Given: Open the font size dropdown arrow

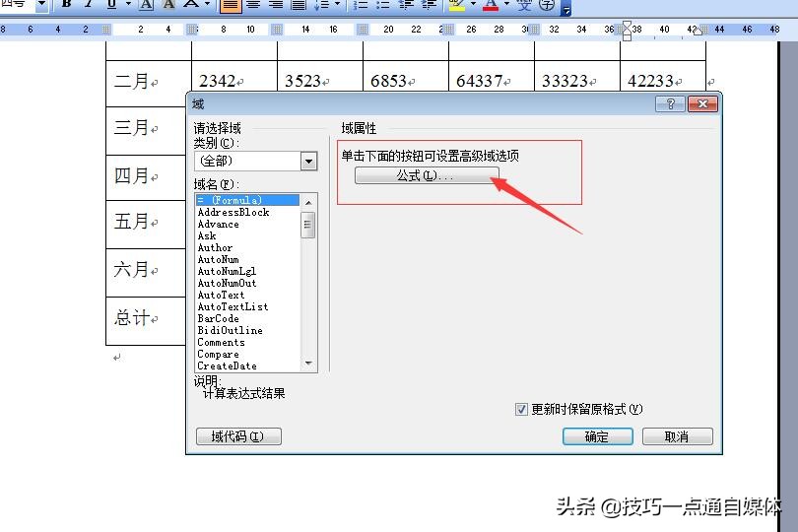Looking at the screenshot, I should coord(41,4).
